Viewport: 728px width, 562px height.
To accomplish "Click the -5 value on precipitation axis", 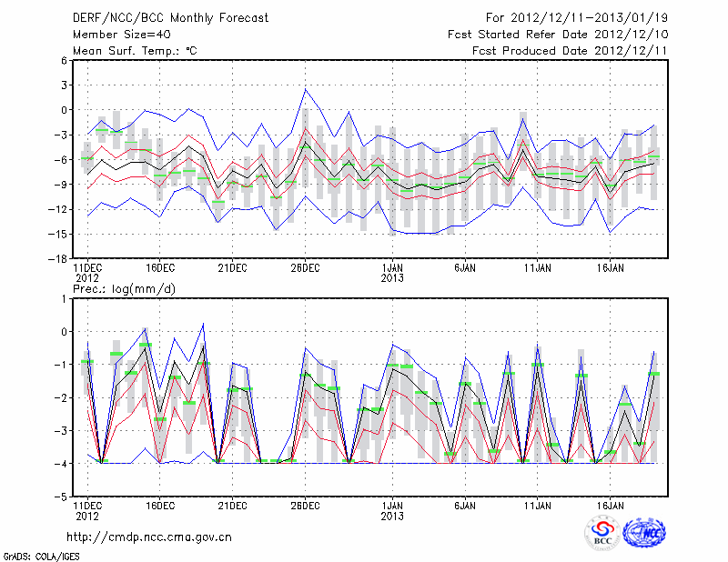I will click(x=64, y=497).
